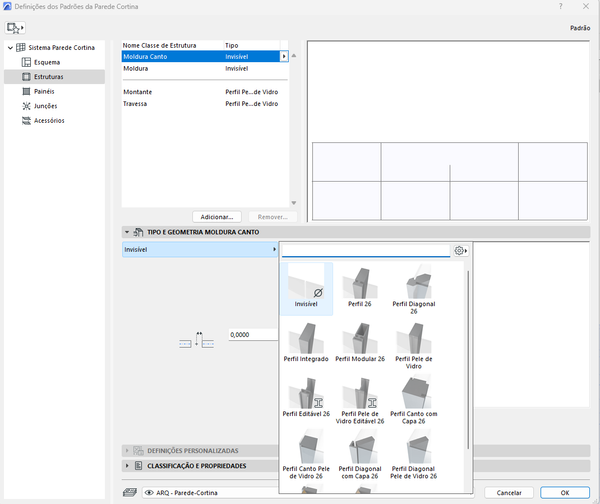Expand Classificação e Propriedades section

[127, 466]
